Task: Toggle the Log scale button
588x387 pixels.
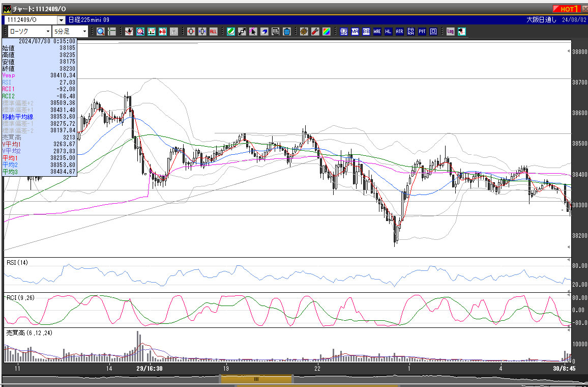Action: [x=450, y=32]
